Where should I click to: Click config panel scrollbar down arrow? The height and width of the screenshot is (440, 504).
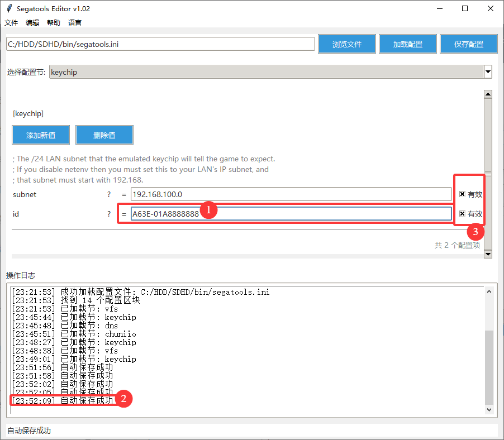[x=488, y=254]
